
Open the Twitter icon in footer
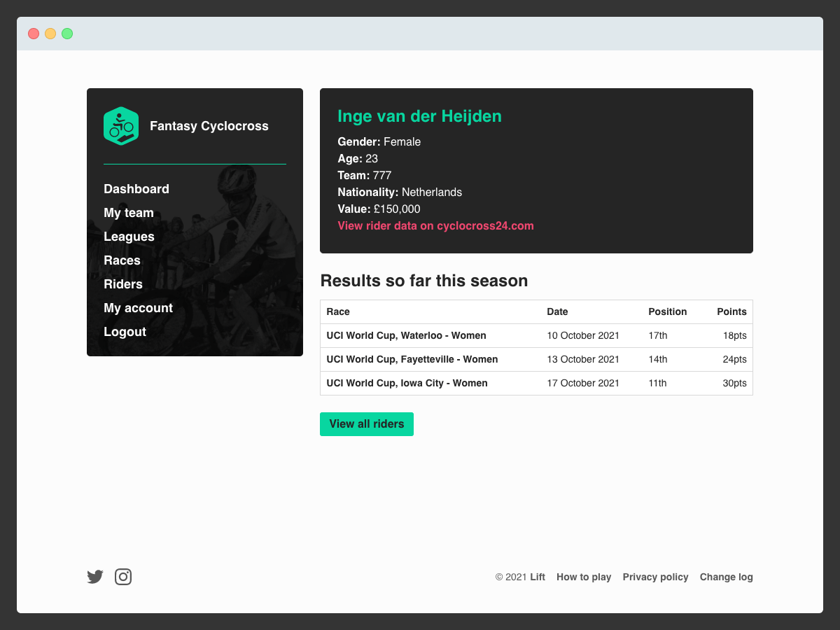tap(95, 577)
